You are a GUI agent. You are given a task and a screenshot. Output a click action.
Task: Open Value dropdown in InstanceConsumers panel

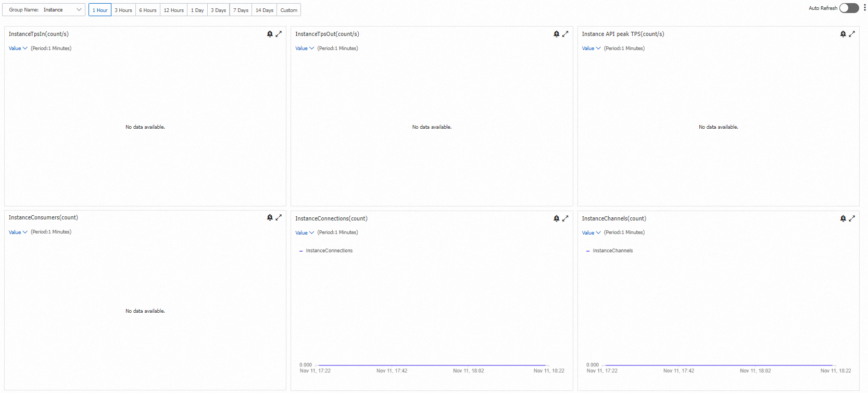pyautogui.click(x=18, y=232)
